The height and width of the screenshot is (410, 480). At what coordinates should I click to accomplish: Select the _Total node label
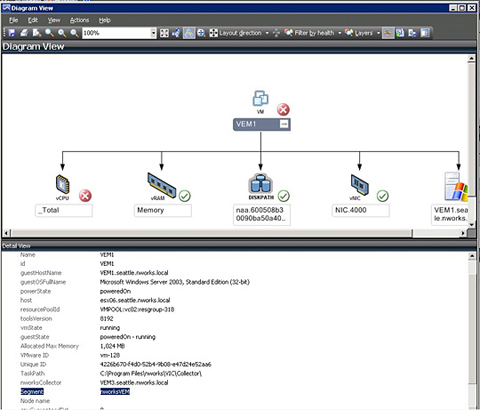pos(64,211)
